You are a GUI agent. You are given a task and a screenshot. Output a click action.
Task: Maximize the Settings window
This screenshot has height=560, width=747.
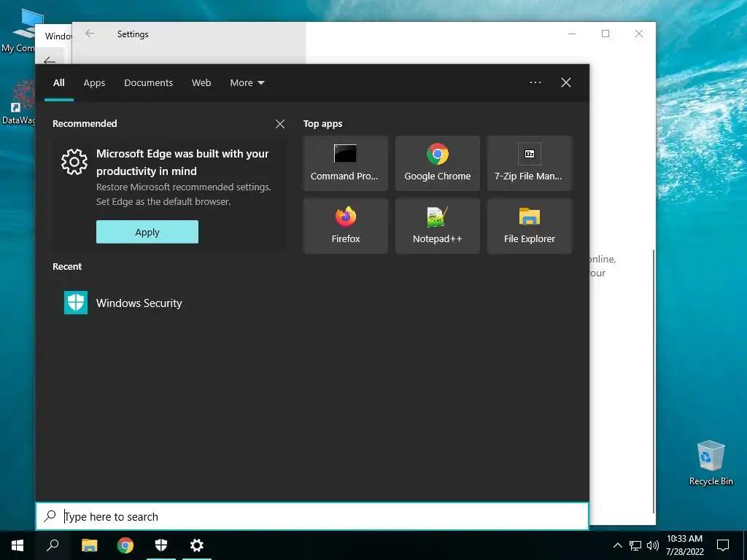[x=605, y=34]
